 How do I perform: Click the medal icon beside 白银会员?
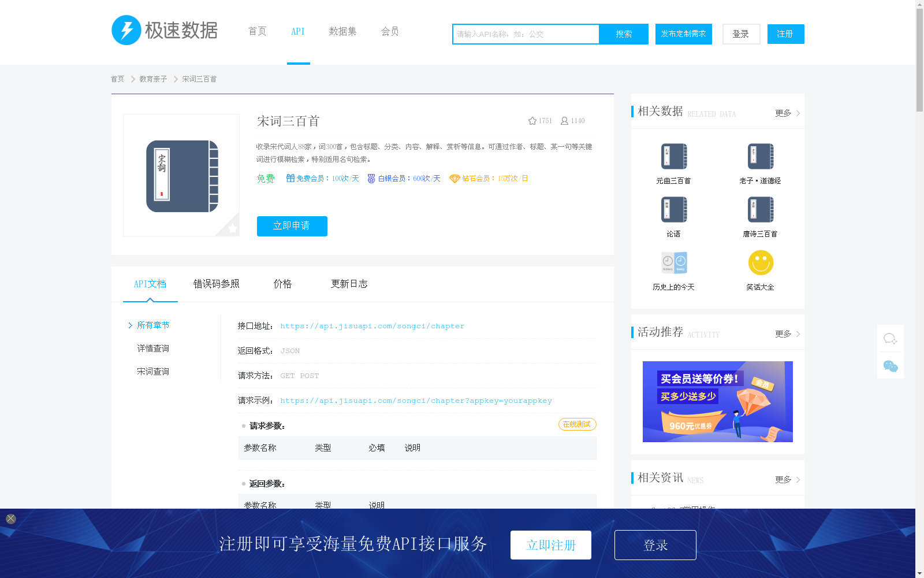click(371, 179)
